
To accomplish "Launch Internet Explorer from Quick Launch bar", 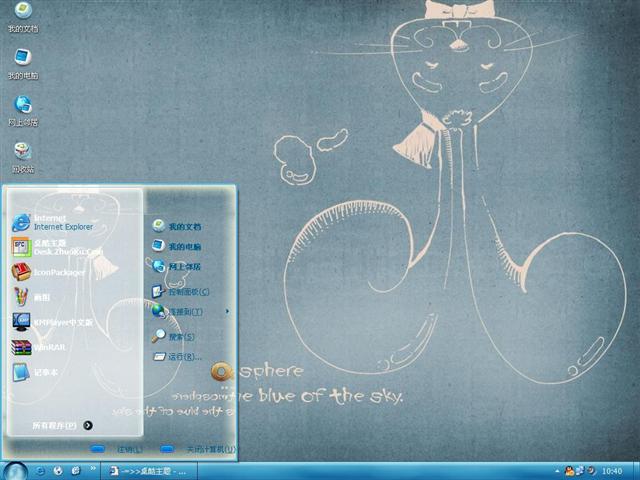I will click(40, 471).
